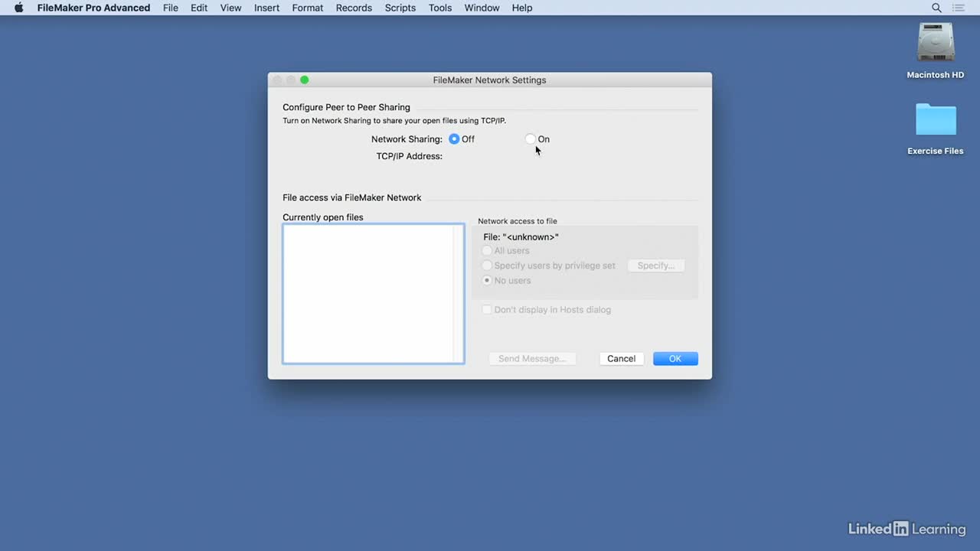Open the File menu
980x551 pixels.
tap(171, 8)
